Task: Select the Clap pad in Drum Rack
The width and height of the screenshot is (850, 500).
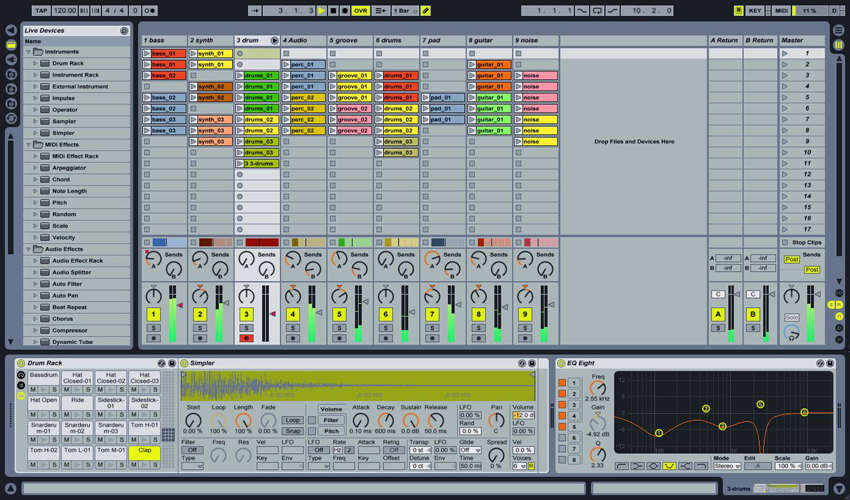Action: [x=144, y=451]
